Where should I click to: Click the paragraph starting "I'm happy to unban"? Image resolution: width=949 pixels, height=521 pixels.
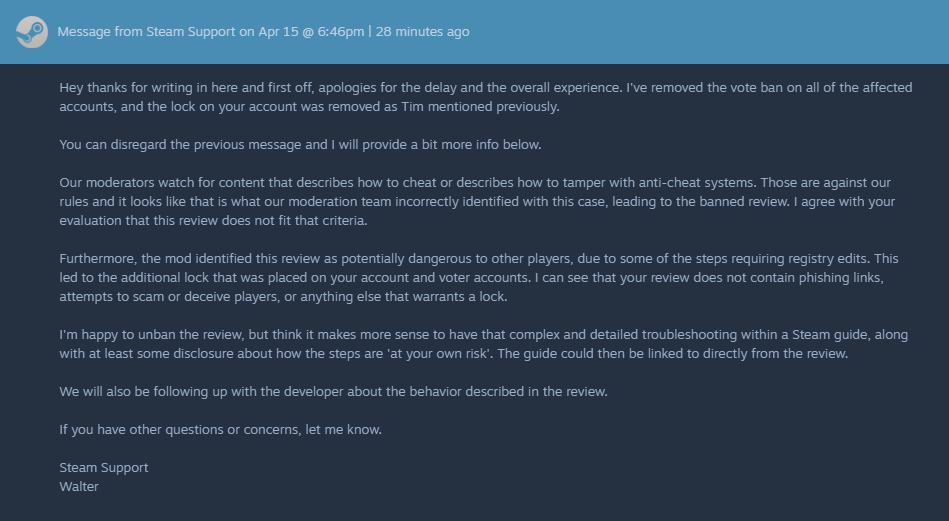tap(480, 344)
